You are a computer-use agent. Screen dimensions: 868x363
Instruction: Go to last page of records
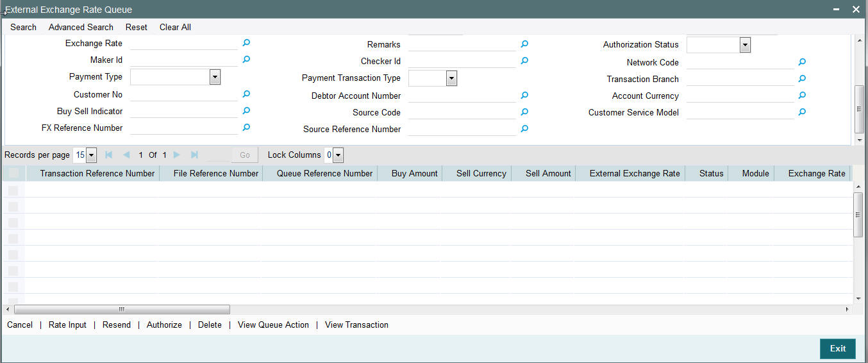(x=194, y=155)
